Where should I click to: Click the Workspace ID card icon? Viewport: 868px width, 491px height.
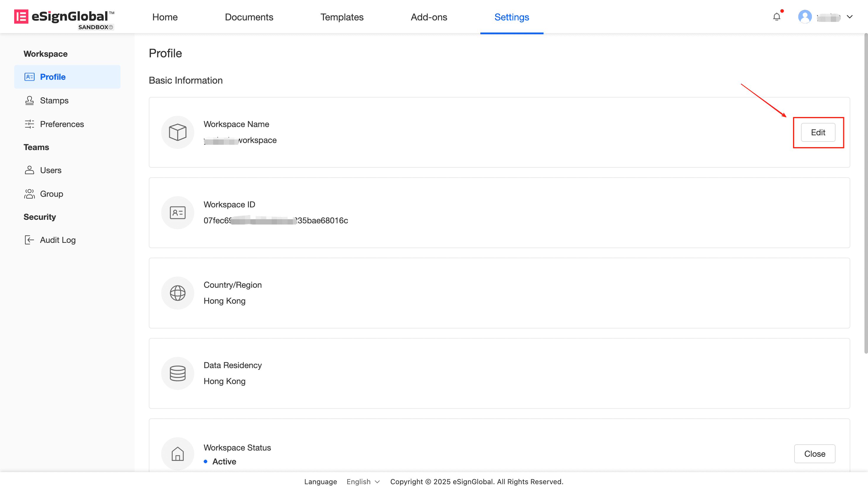pos(177,212)
